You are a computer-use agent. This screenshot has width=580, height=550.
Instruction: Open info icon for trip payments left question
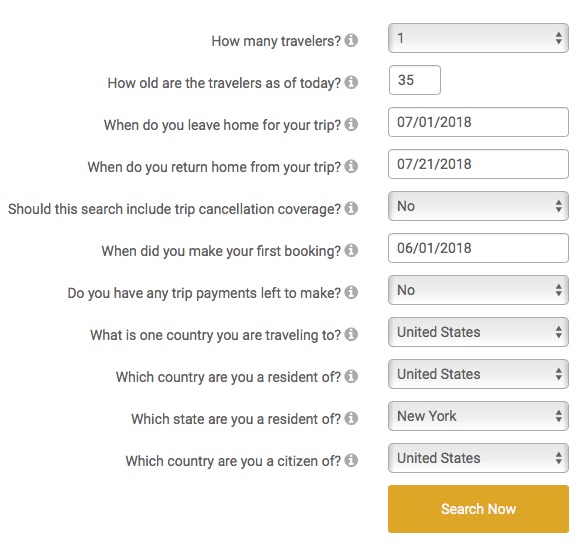coord(351,292)
